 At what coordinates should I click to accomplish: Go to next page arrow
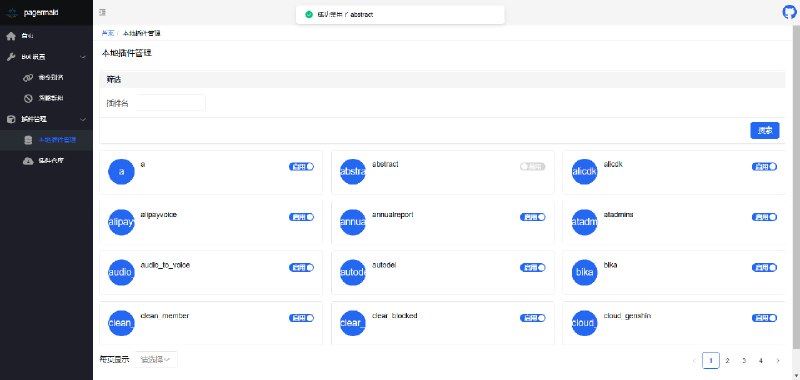coord(778,361)
